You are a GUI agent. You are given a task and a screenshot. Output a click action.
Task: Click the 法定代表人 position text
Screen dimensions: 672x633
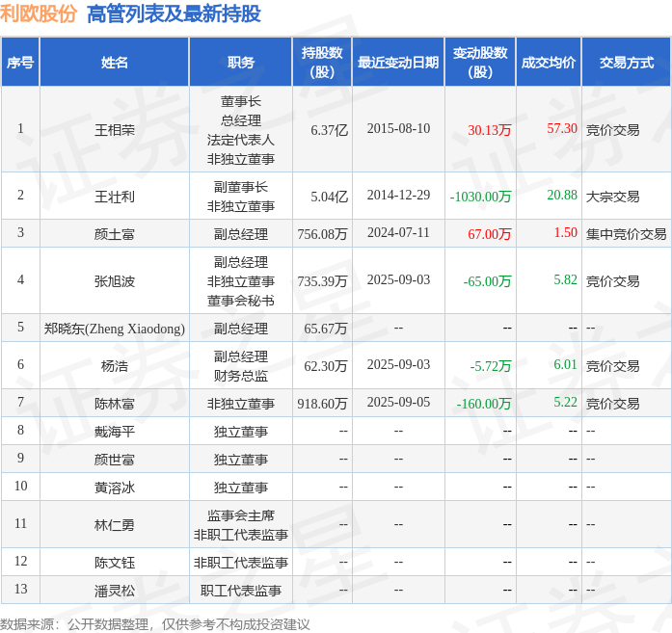[x=241, y=140]
